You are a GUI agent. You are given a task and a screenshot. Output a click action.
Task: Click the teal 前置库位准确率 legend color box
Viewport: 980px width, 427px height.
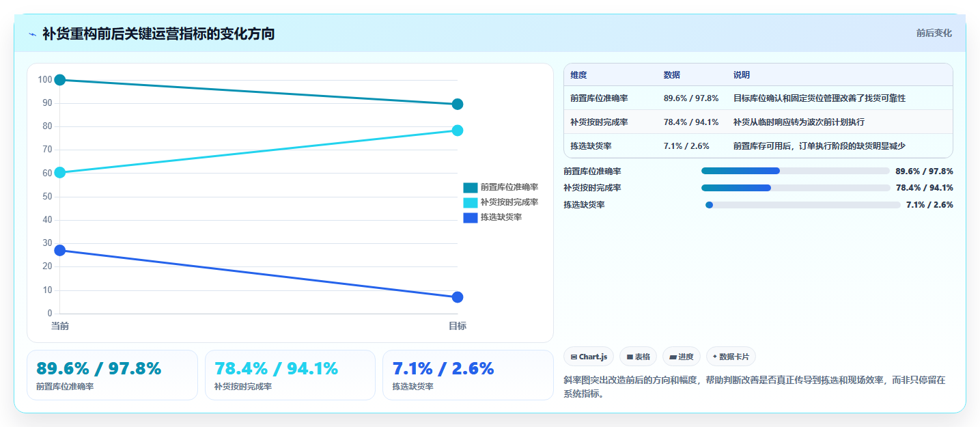[471, 187]
